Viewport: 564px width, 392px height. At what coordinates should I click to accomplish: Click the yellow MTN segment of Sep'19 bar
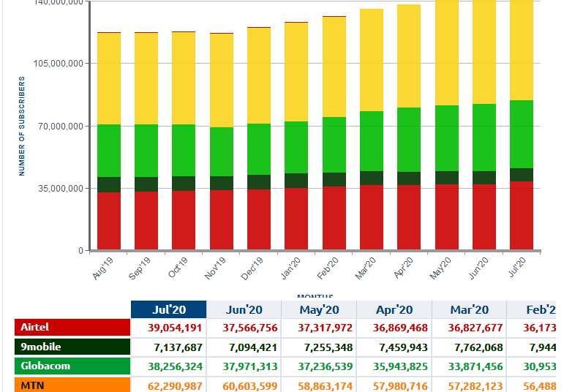point(146,79)
